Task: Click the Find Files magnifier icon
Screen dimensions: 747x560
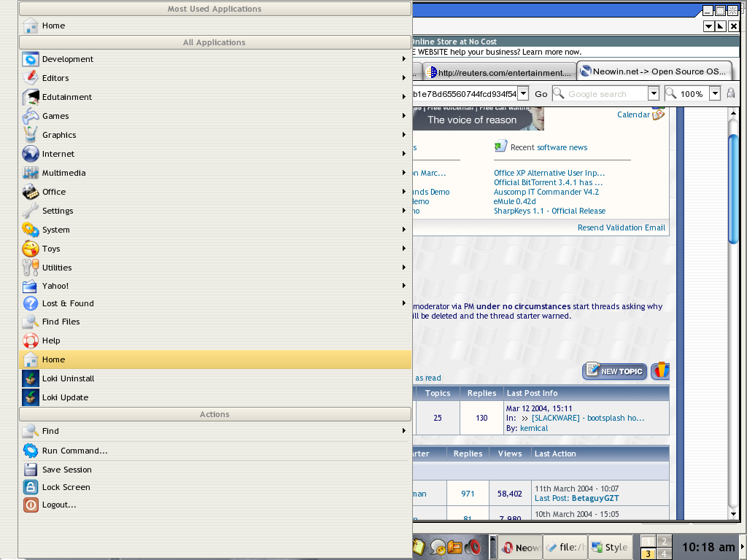Action: [31, 322]
